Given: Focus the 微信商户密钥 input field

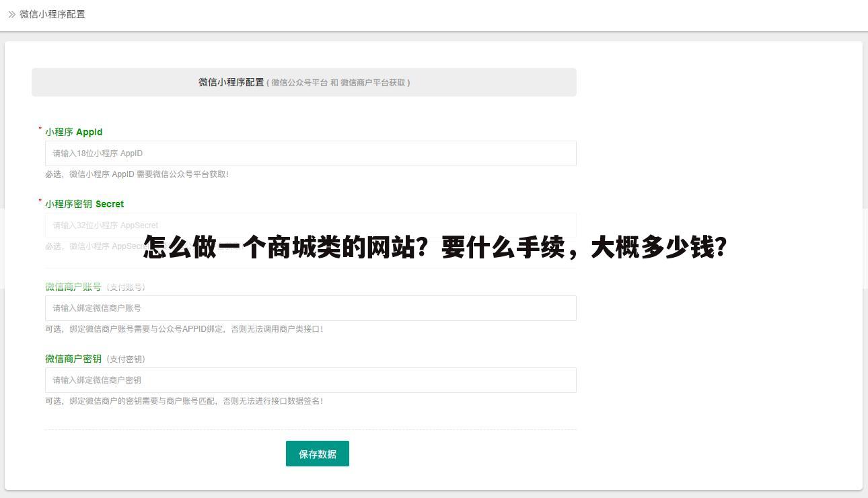Looking at the screenshot, I should (311, 380).
